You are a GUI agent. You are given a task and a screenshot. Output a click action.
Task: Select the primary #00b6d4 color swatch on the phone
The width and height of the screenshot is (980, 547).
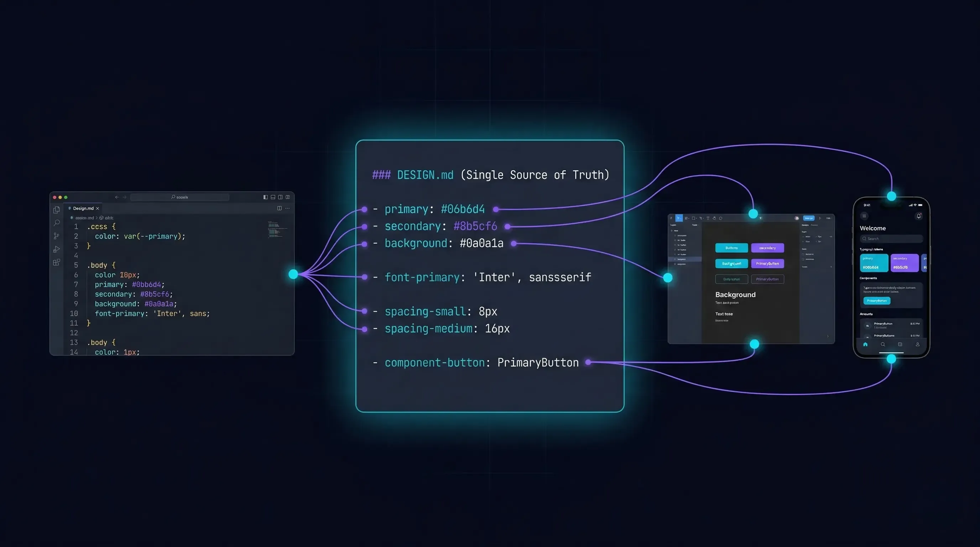[x=874, y=263]
